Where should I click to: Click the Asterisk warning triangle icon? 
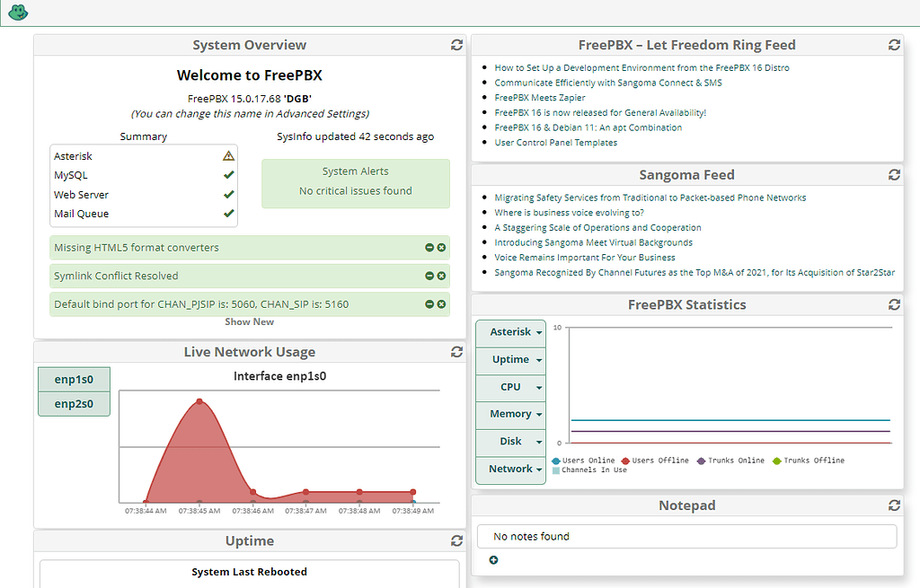tap(227, 155)
